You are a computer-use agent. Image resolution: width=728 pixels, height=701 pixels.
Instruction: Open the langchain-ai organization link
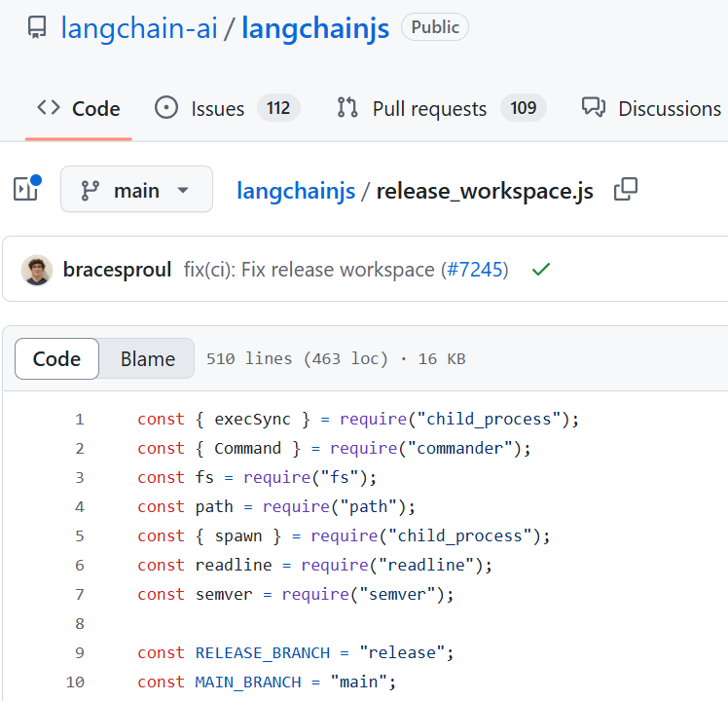click(139, 28)
